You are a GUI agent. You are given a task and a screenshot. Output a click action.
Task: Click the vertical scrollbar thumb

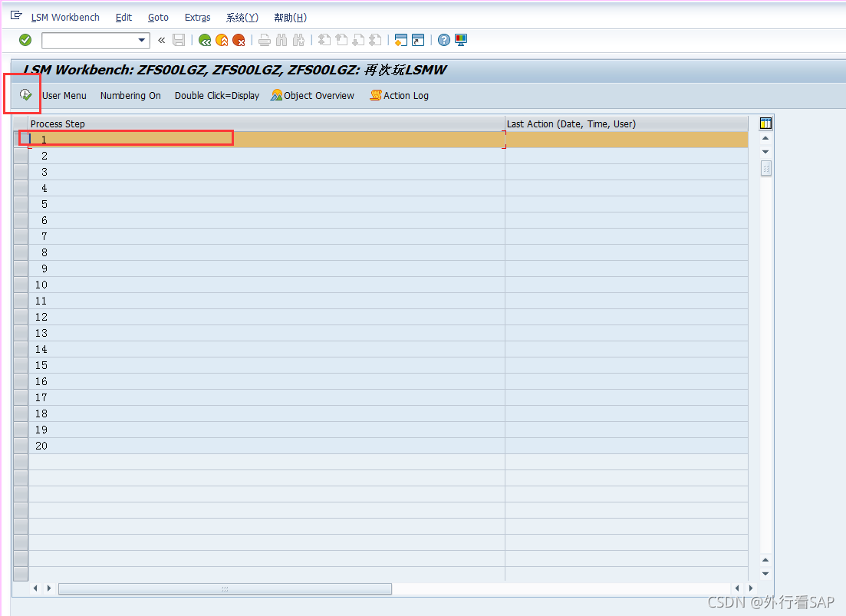point(766,169)
